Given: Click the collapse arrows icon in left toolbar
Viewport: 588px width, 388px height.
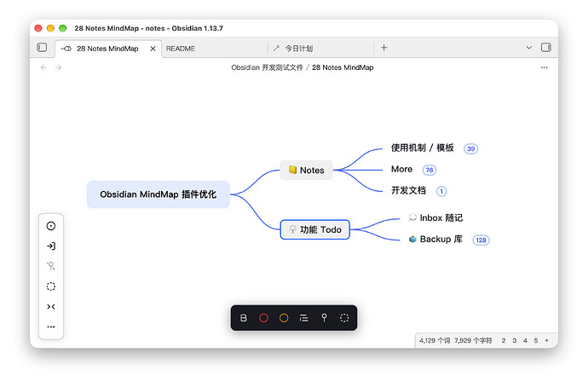Looking at the screenshot, I should coord(51,307).
